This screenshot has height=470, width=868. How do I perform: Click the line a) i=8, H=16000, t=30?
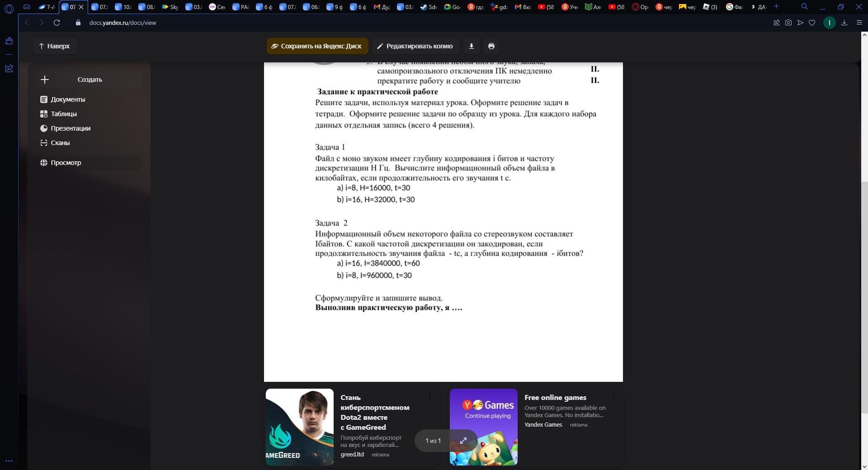click(x=373, y=188)
